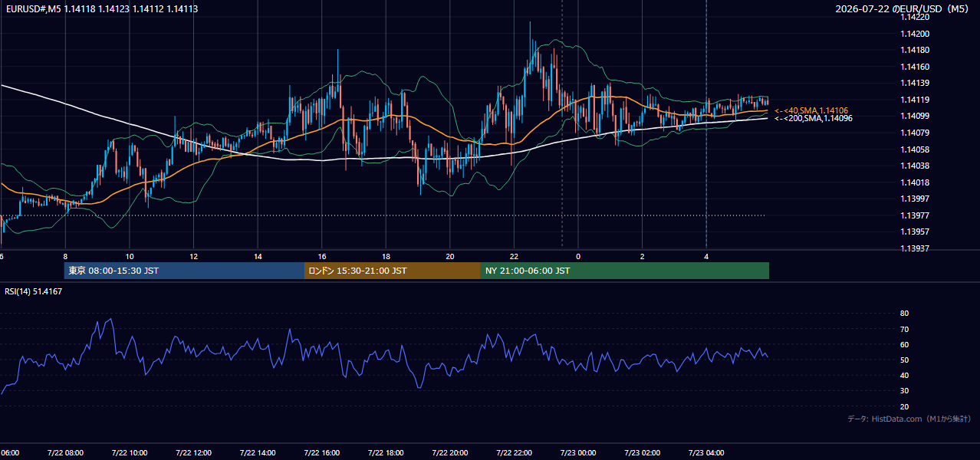Click the 7/22 22:00 time axis label
Image resolution: width=980 pixels, height=460 pixels.
point(514,453)
